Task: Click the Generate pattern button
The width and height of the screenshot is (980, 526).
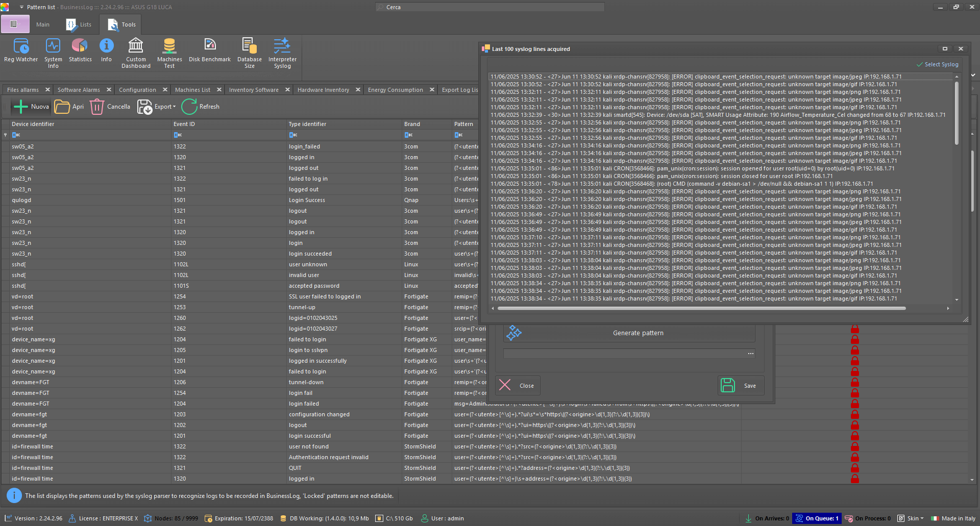Action: pyautogui.click(x=629, y=333)
